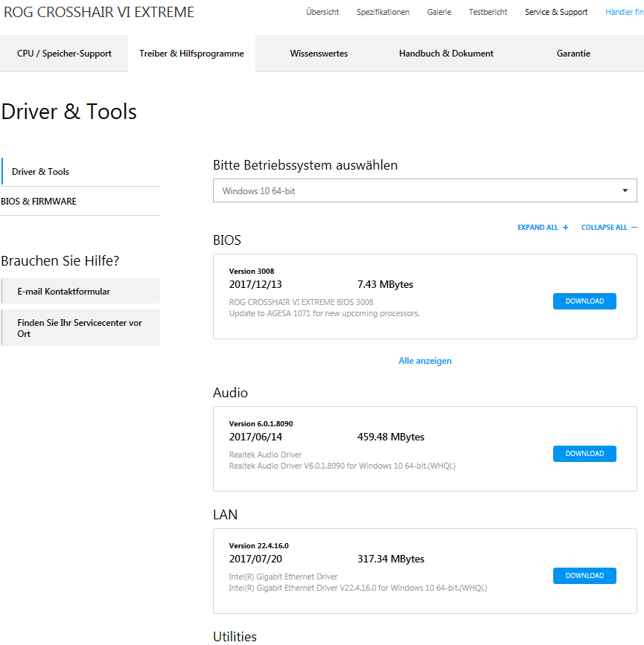
Task: Open the Spezifikationen page link
Action: coord(383,13)
